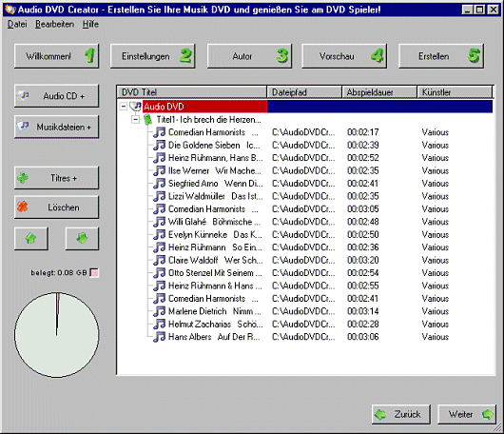Image resolution: width=504 pixels, height=434 pixels.
Task: Click green plus icon on Titres button
Action: coord(23,178)
